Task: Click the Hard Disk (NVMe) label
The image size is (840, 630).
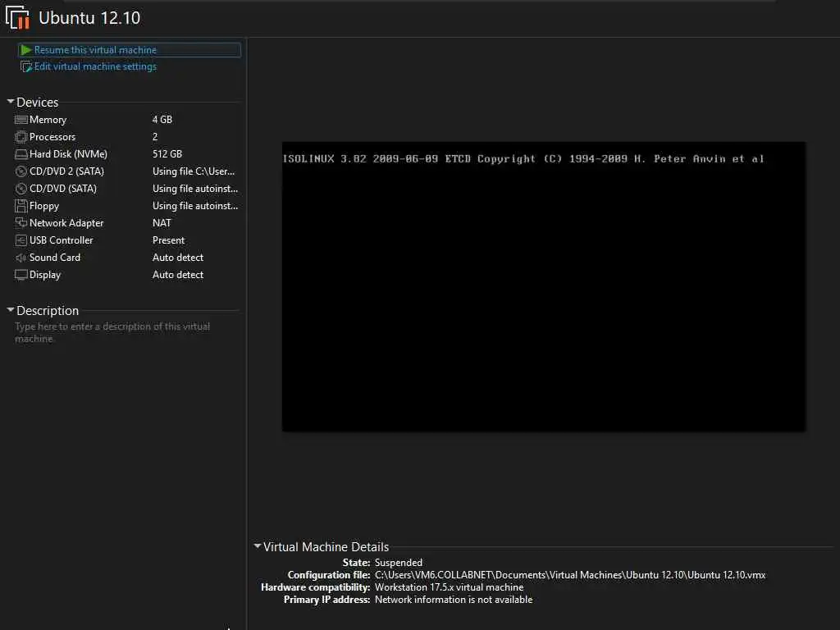Action: coord(68,153)
